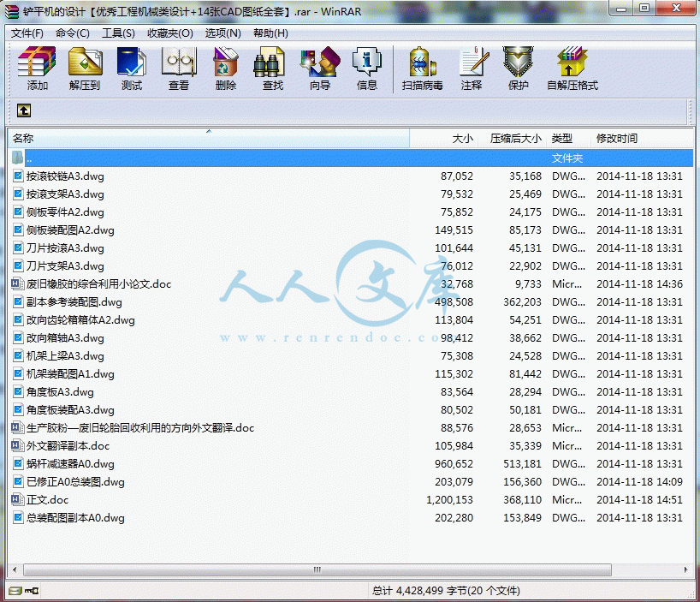Click file icon of 角度板A3.dwg
Screen dimensions: 700x602
point(17,391)
